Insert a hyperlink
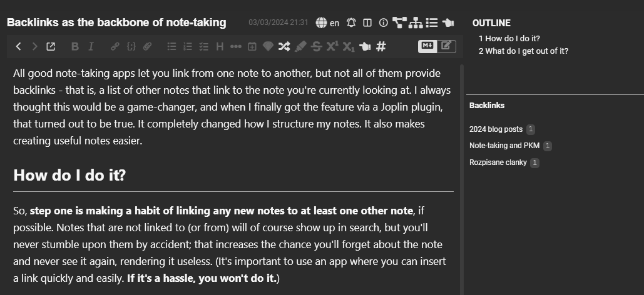 [115, 46]
